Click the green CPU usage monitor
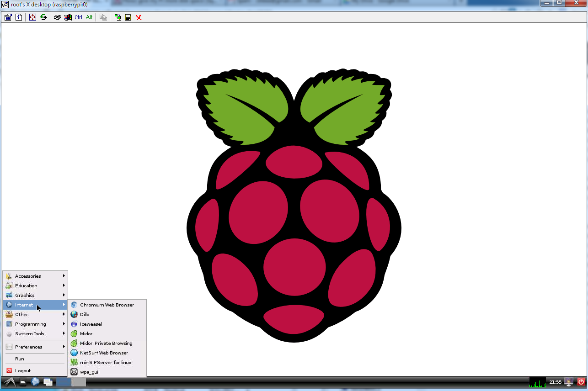 pyautogui.click(x=538, y=382)
